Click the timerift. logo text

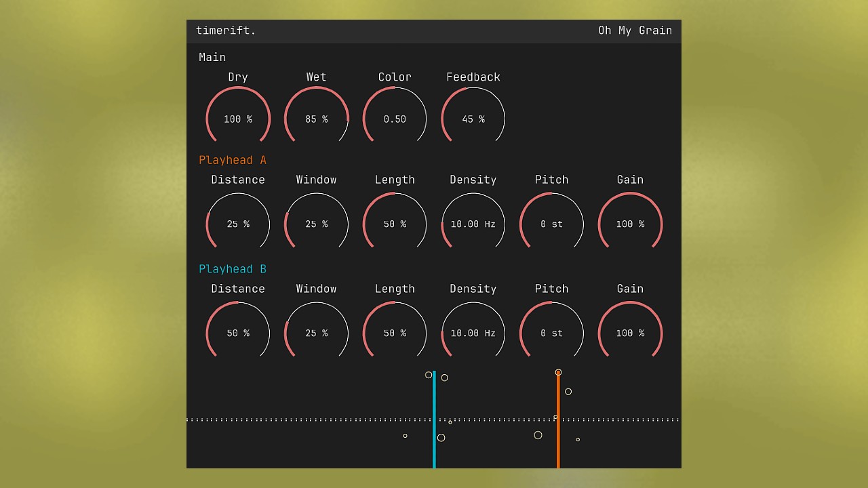tap(226, 30)
